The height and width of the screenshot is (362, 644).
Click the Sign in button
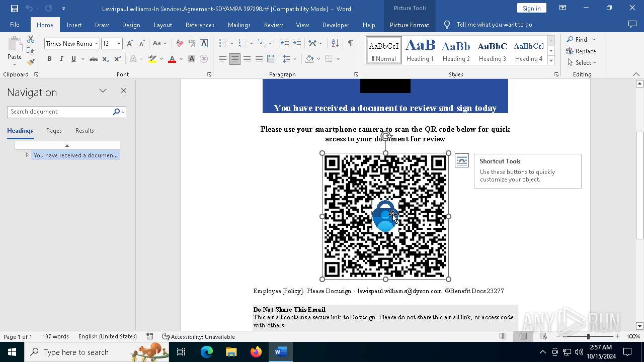(531, 8)
